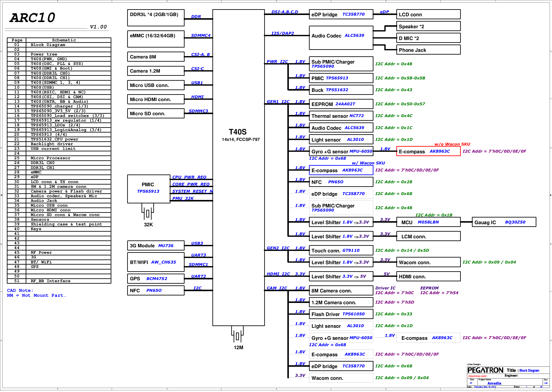The height and width of the screenshot is (392, 552).
Task: Click the red-outlined E-compass AK8963C block
Action: coord(428,151)
